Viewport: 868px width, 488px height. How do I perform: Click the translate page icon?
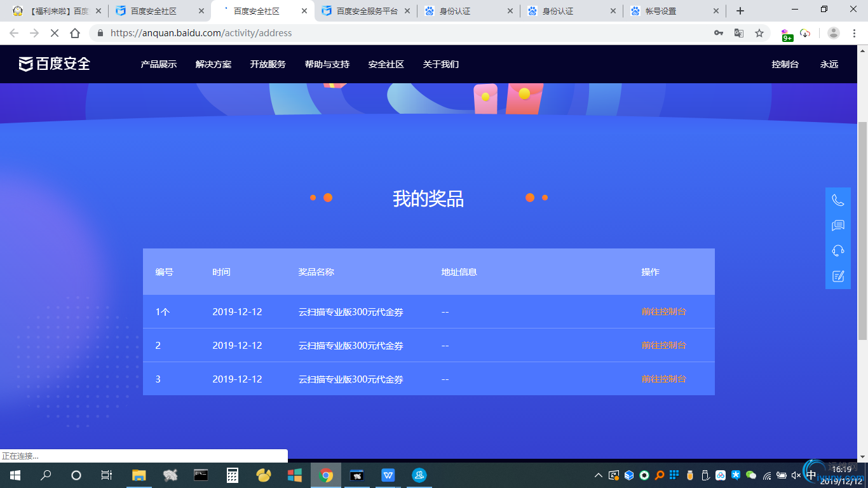[x=739, y=33]
